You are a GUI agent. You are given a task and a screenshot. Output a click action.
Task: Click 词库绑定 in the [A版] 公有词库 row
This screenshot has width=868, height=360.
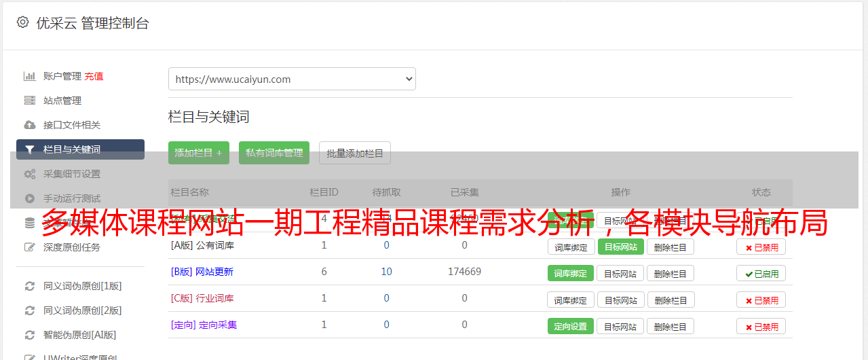tap(571, 247)
